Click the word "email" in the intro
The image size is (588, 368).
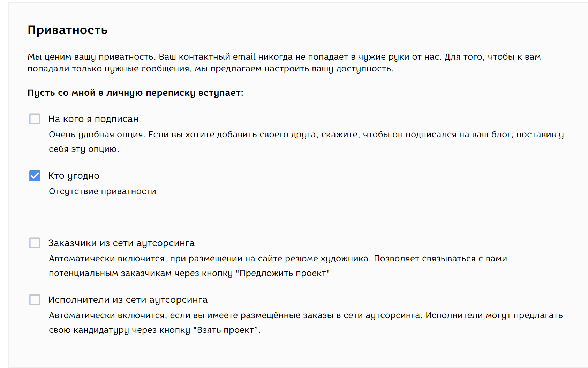pyautogui.click(x=244, y=57)
